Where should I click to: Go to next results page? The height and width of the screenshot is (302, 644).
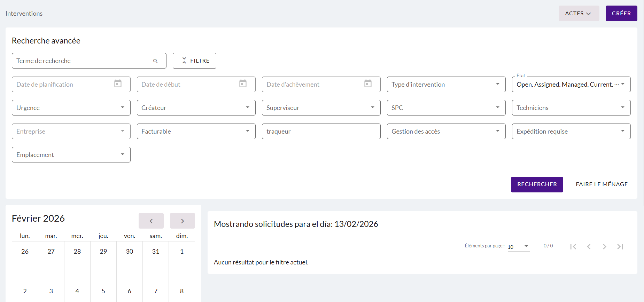tap(604, 246)
